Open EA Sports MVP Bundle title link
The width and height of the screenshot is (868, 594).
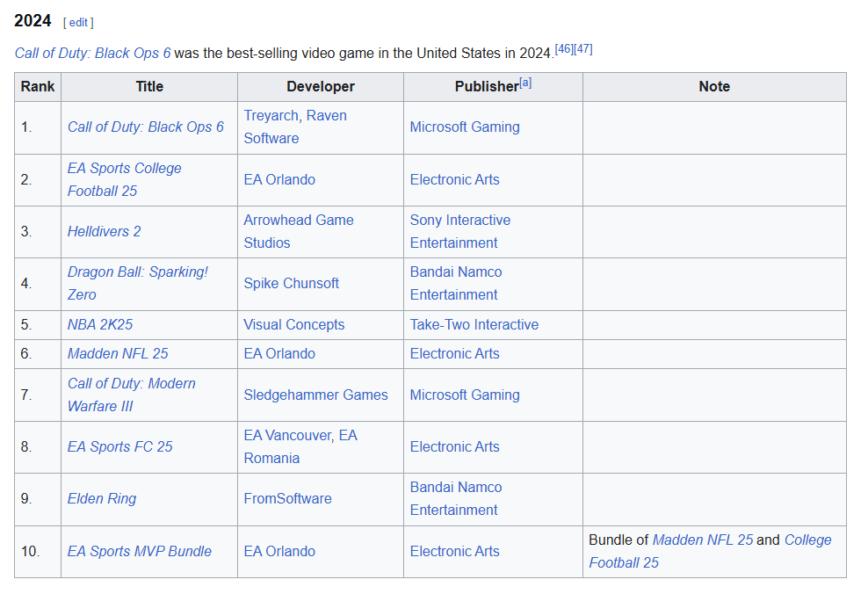point(140,551)
